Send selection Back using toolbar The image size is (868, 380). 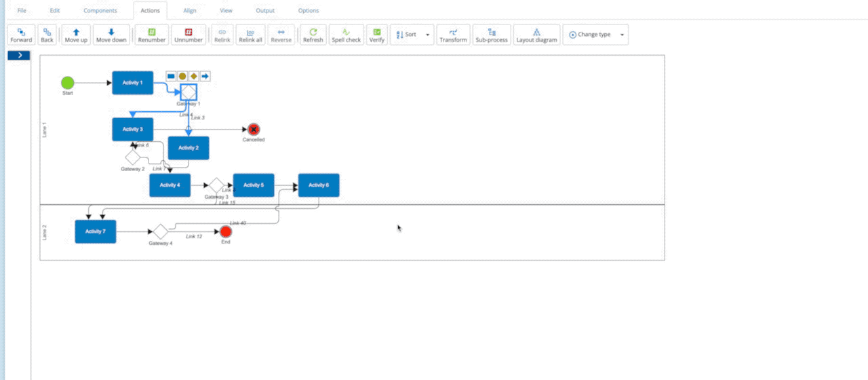tap(47, 35)
